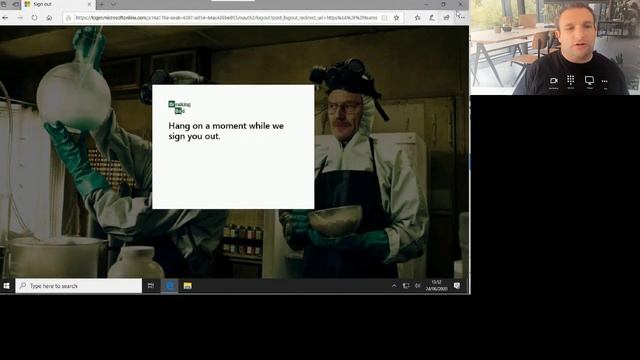Click the Breaking Bad logo in dialog

[x=180, y=107]
